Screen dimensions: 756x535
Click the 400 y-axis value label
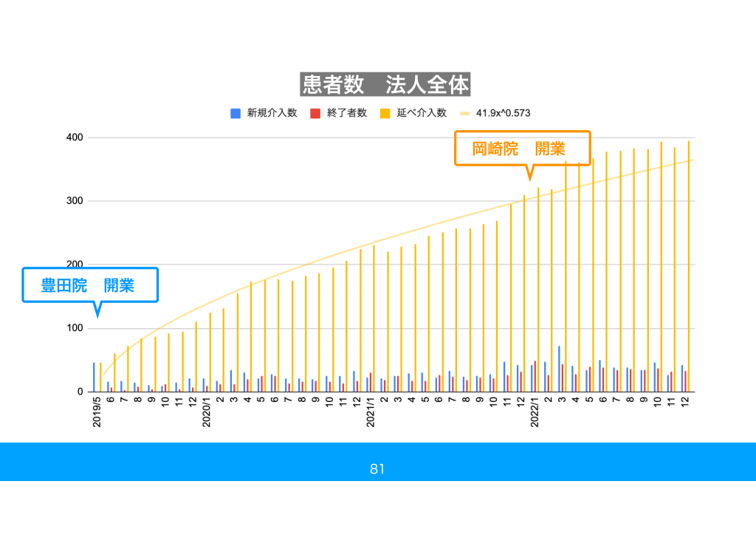point(75,138)
